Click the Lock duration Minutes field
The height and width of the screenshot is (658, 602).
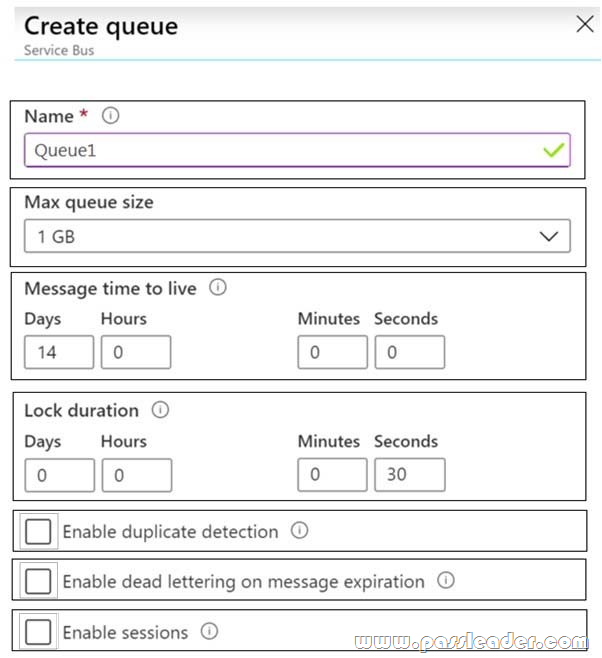point(333,475)
